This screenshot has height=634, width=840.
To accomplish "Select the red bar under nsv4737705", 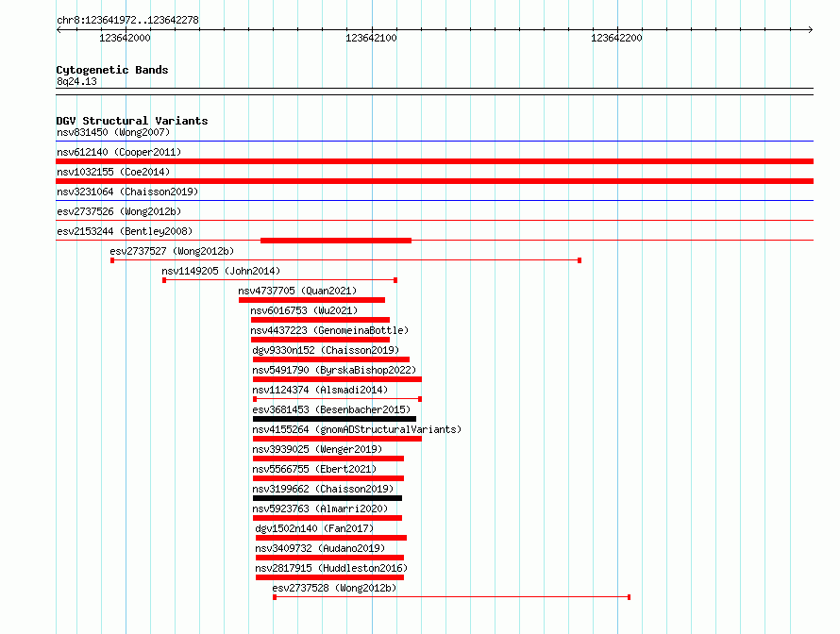I will (x=311, y=300).
